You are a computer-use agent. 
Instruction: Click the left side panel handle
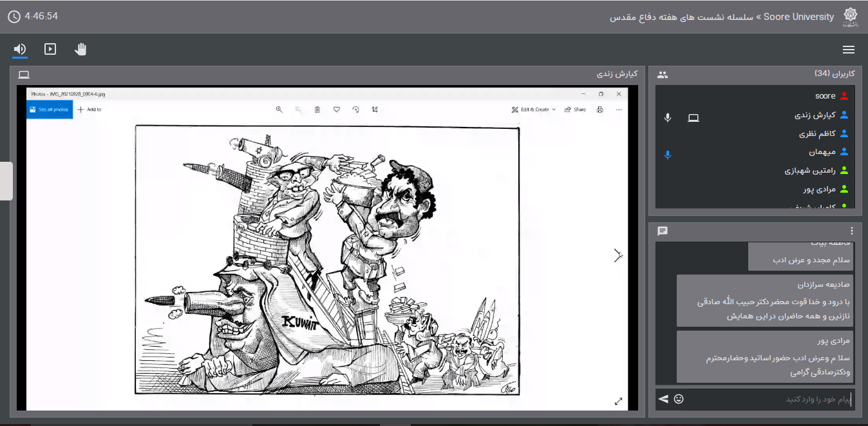(6, 181)
